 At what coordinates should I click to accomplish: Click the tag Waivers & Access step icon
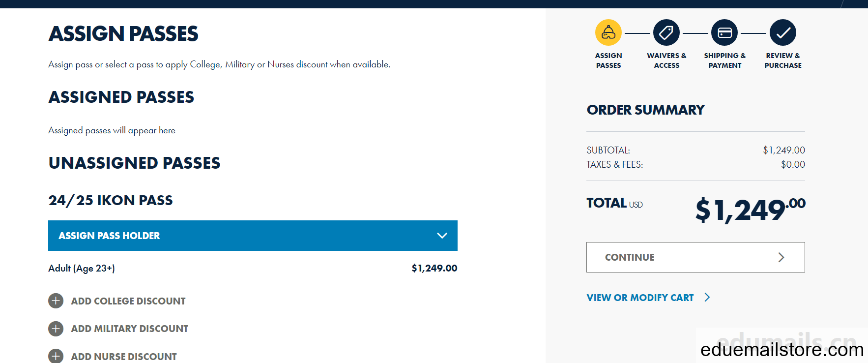coord(666,32)
